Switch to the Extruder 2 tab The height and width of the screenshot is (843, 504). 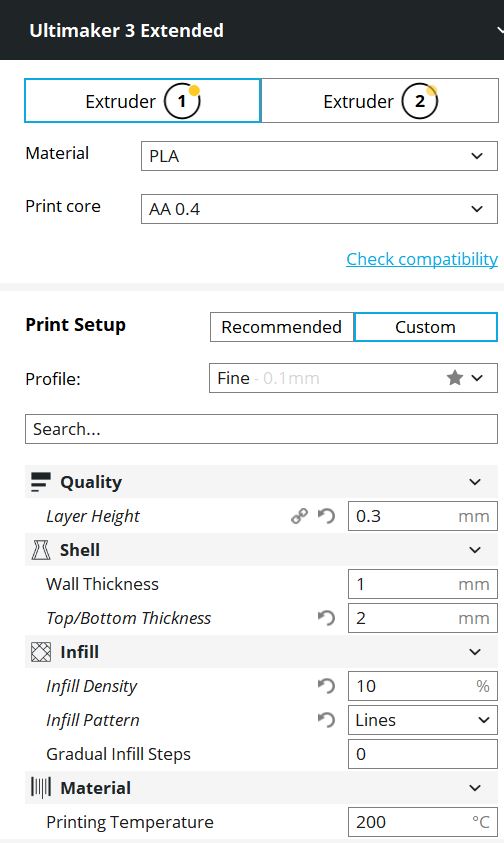coord(380,101)
